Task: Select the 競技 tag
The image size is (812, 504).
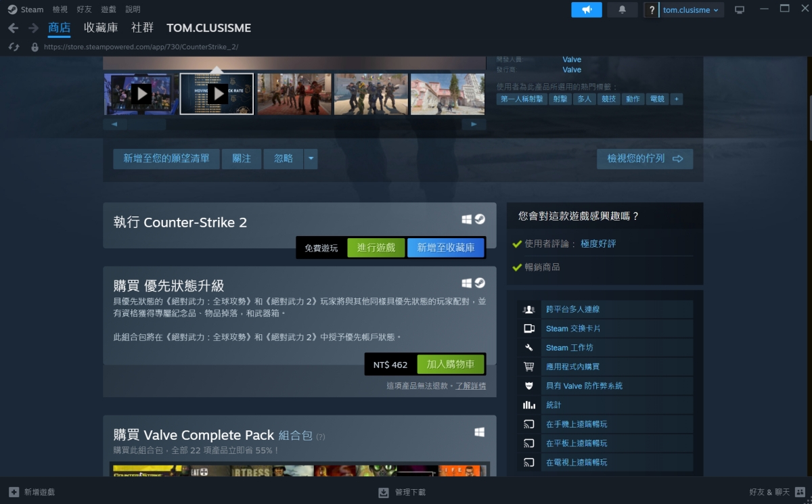Action: click(609, 99)
